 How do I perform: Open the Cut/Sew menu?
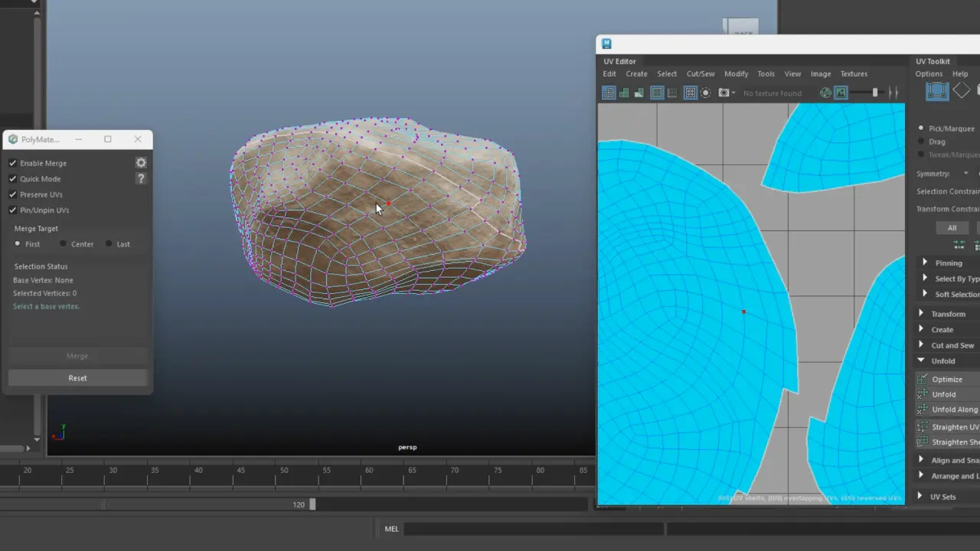point(700,74)
